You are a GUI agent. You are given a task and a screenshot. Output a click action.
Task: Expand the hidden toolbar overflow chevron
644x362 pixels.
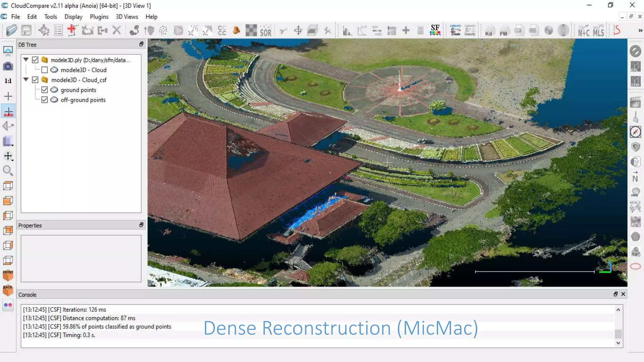point(640,30)
